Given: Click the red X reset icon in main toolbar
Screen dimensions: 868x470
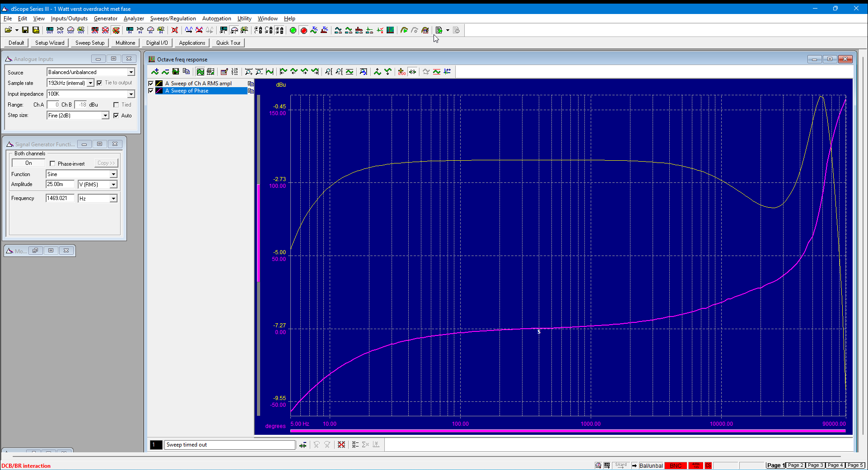Looking at the screenshot, I should [x=174, y=30].
